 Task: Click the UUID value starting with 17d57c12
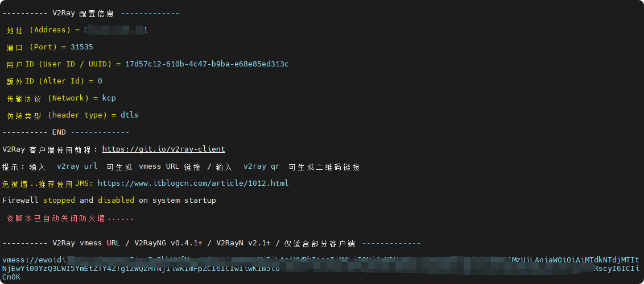[207, 64]
